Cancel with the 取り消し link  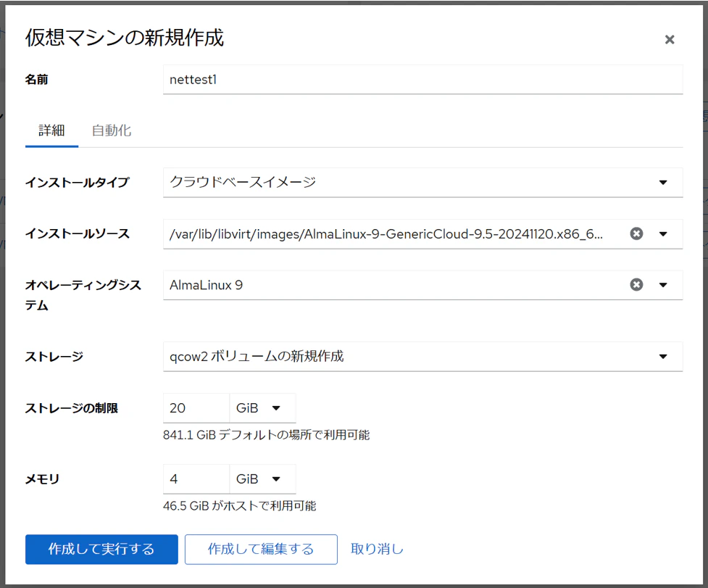(377, 549)
